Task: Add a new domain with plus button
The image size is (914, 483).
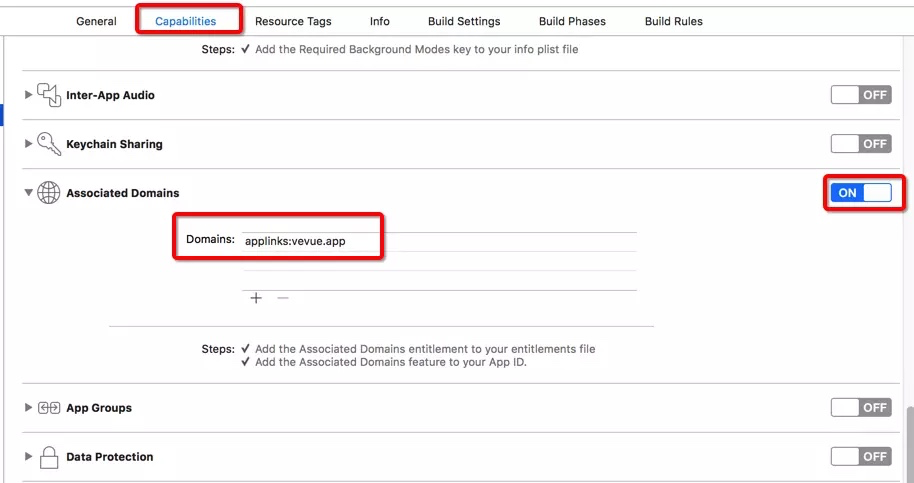Action: (256, 298)
